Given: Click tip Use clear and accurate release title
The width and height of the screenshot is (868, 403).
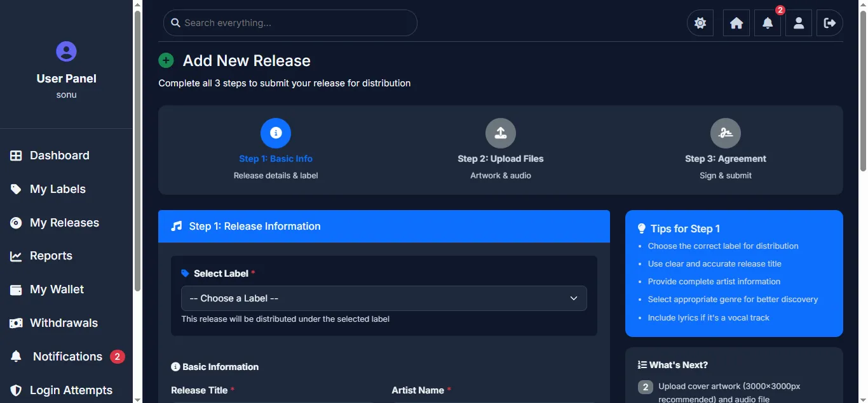Looking at the screenshot, I should pyautogui.click(x=715, y=264).
